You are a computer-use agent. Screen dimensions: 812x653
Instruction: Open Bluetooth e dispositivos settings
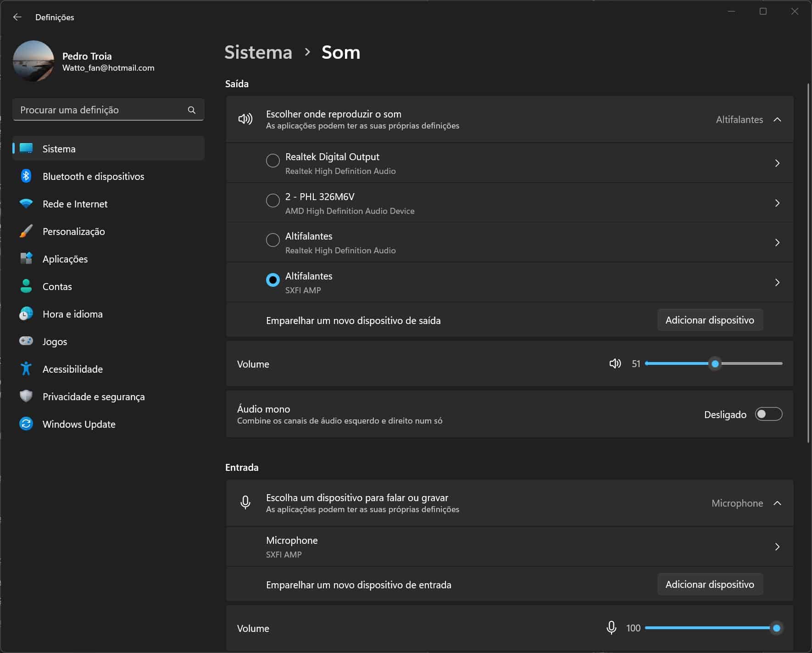(x=93, y=177)
